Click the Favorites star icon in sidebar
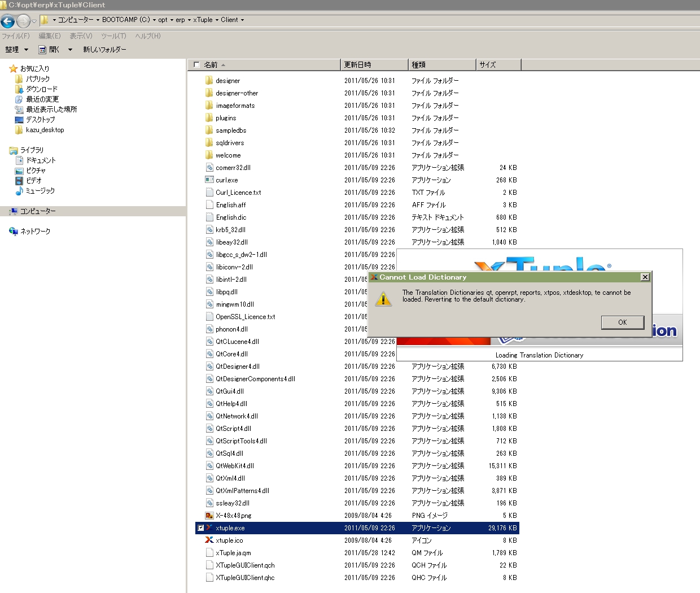The width and height of the screenshot is (700, 593). [14, 69]
